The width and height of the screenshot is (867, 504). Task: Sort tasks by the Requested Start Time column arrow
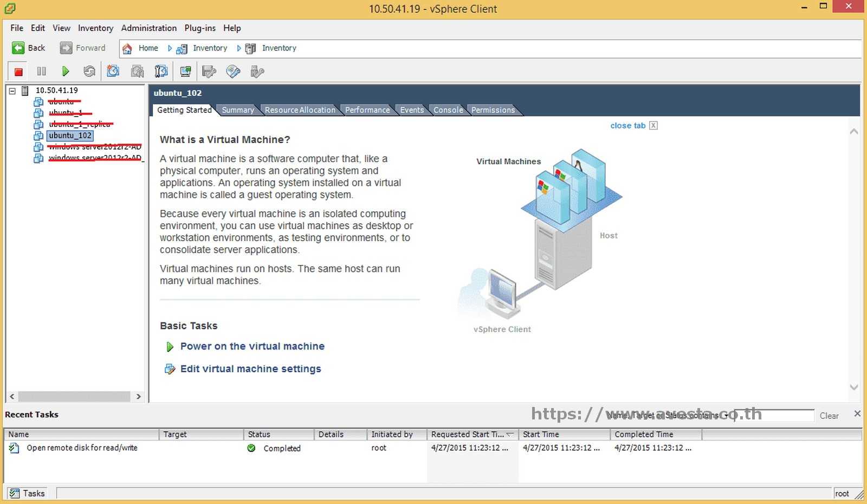pos(510,434)
